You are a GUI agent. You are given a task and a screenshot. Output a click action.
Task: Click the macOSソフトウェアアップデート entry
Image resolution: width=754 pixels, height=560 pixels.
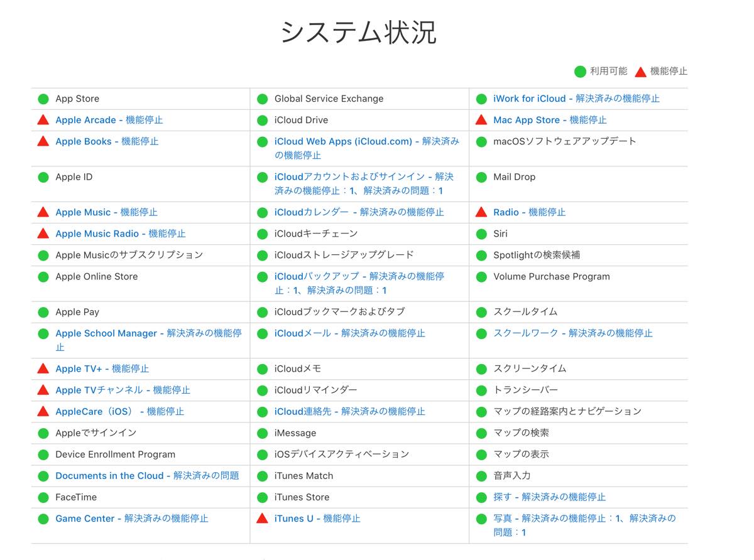[565, 141]
